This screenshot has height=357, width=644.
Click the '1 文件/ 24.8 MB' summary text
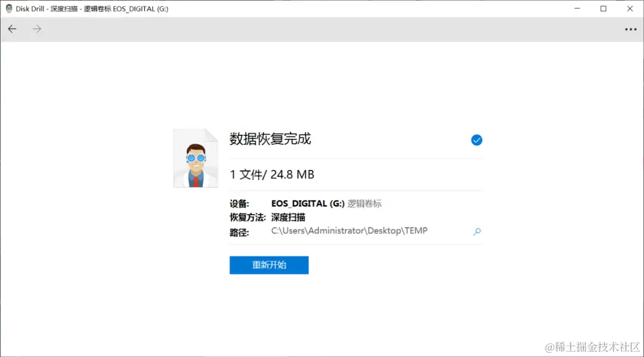tap(272, 175)
